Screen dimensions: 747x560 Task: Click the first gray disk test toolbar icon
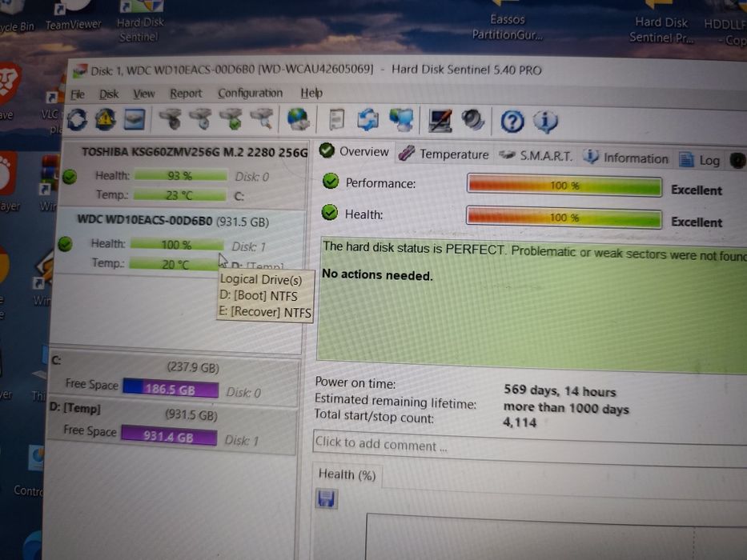coord(171,119)
